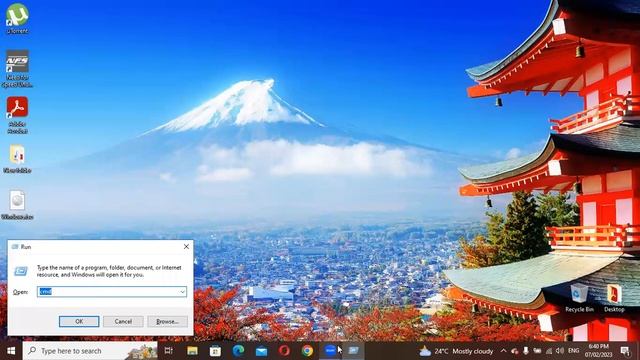
Task: Select the Need for Speed desktop shortcut
Action: [x=17, y=69]
